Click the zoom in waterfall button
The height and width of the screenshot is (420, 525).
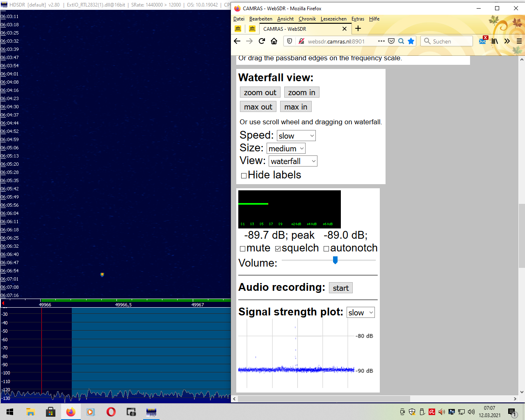tap(301, 92)
